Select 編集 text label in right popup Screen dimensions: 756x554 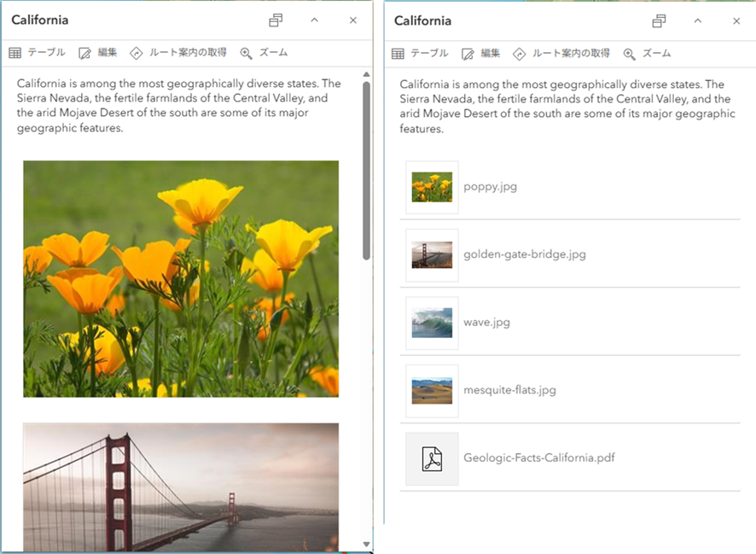pyautogui.click(x=490, y=54)
